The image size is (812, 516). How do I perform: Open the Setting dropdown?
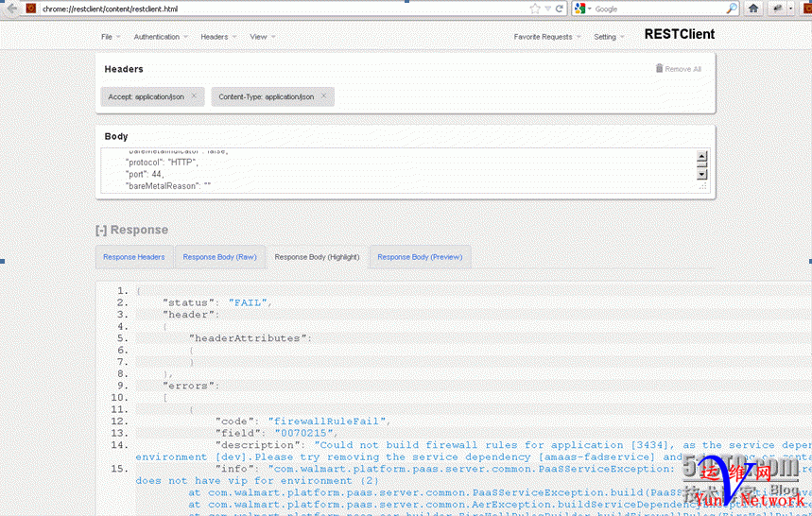[609, 37]
